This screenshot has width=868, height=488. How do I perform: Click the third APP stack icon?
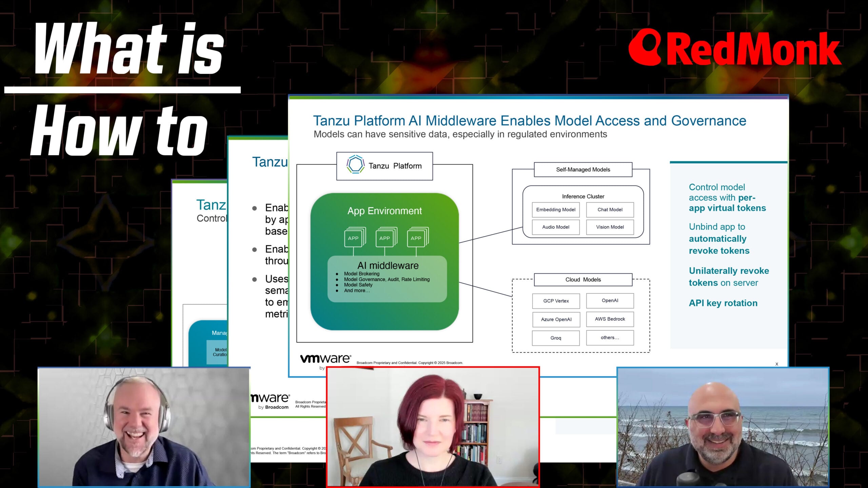pos(417,237)
